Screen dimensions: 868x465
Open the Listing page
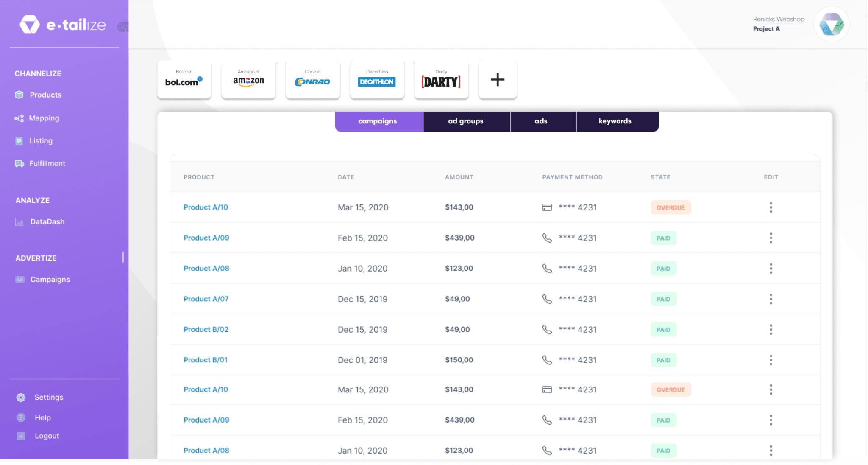(41, 141)
